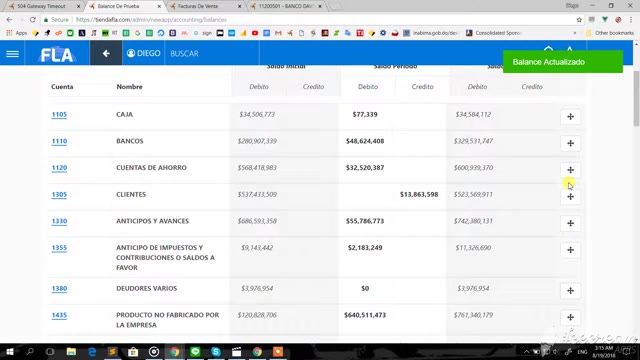Open account 1305 link

59,195
